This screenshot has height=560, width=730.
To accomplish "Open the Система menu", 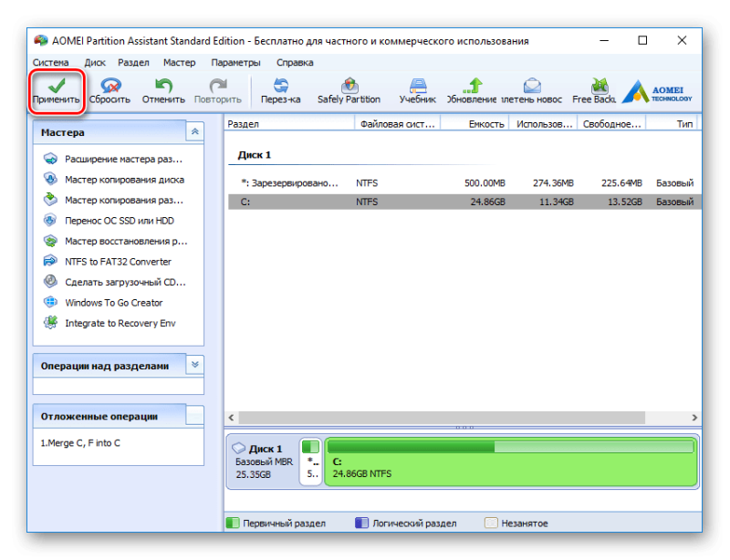I will click(51, 62).
